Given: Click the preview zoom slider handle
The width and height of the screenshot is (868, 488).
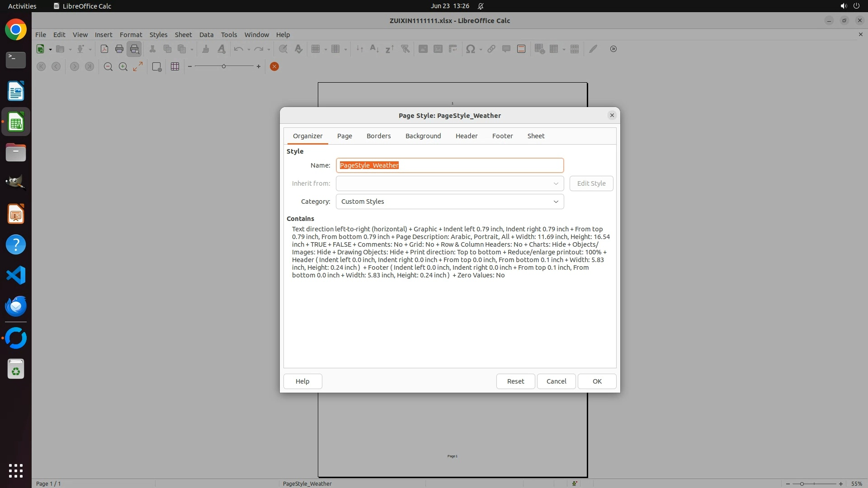Looking at the screenshot, I should point(223,66).
